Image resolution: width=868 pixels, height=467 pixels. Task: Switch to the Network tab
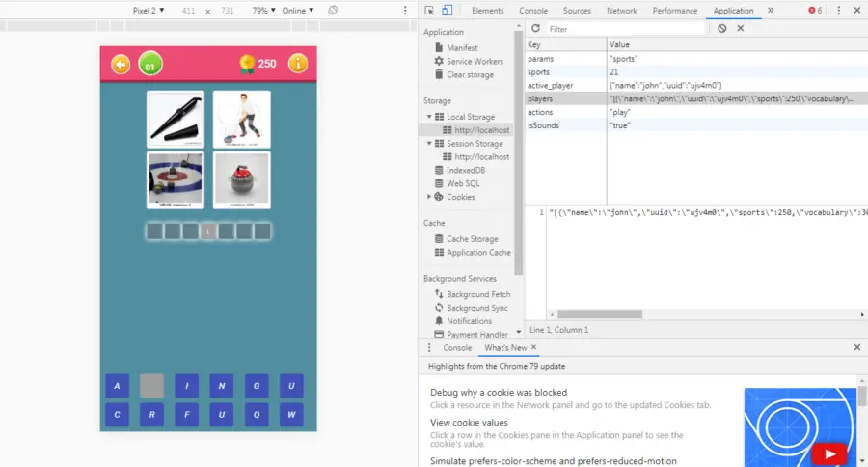[x=622, y=10]
